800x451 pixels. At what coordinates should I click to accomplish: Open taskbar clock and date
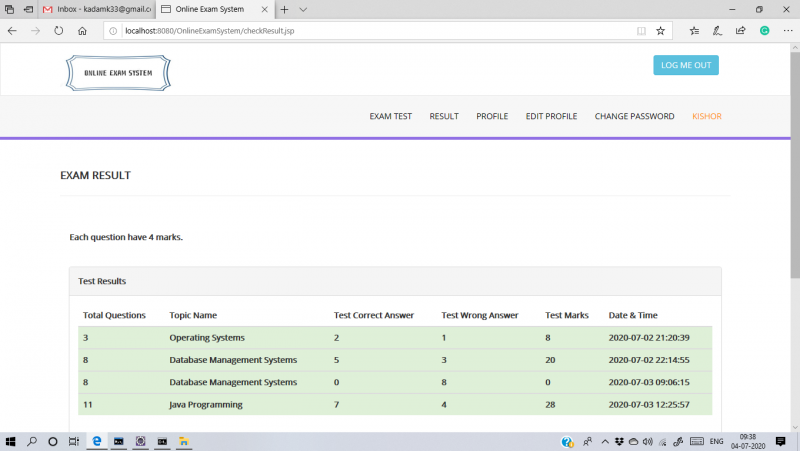click(748, 442)
